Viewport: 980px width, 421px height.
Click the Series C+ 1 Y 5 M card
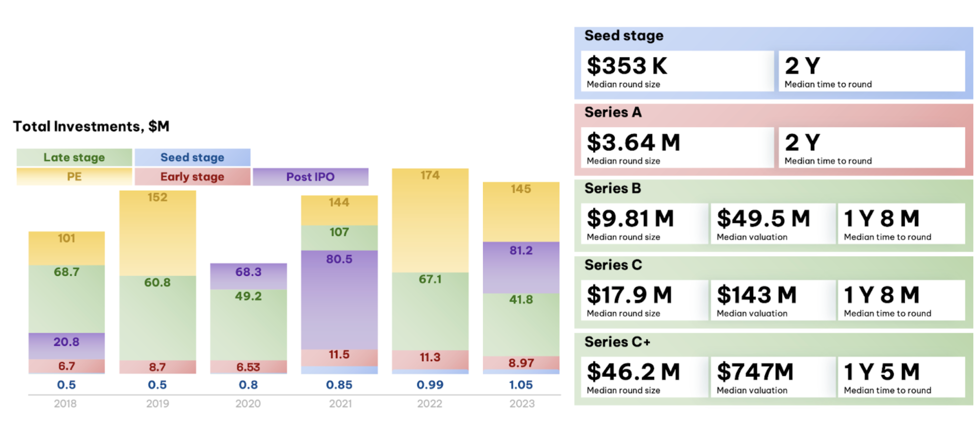901,377
